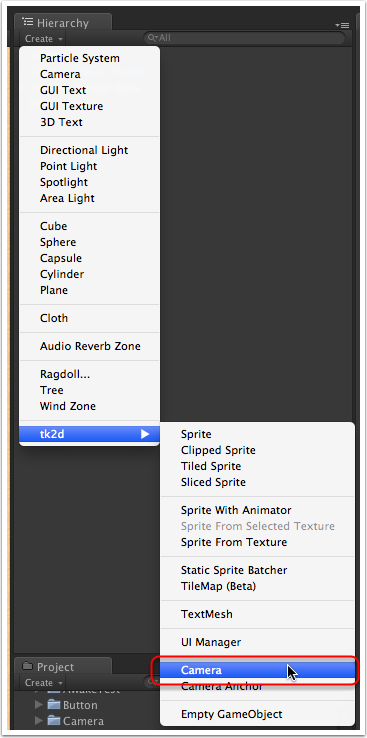
Task: Click the Camera folder icon in Project
Action: tap(54, 721)
